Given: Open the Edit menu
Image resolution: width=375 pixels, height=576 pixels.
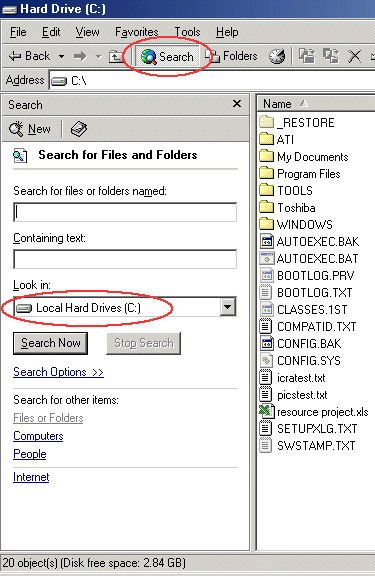Looking at the screenshot, I should click(51, 32).
